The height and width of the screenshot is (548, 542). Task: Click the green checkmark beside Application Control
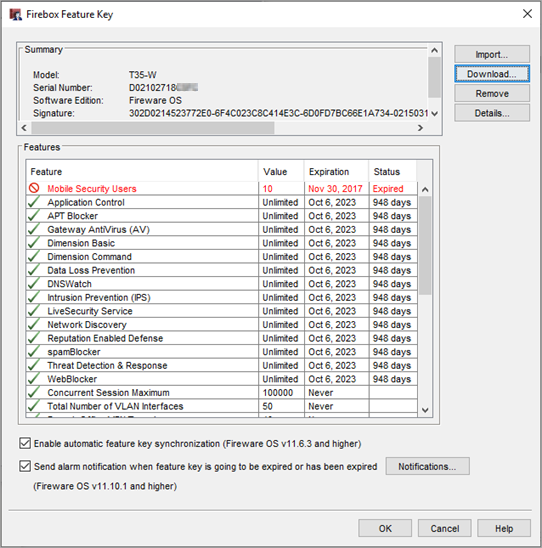click(x=34, y=202)
